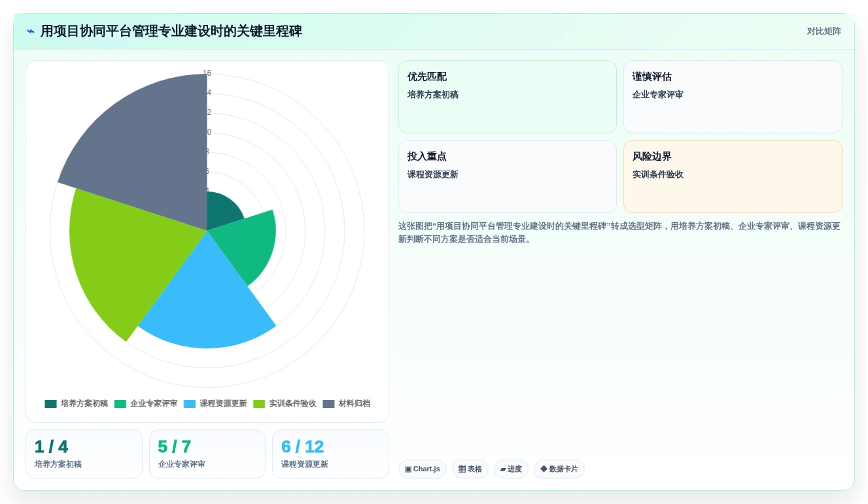This screenshot has height=504, width=868.
Task: Toggle 课程资源更新 legend color swatch
Action: 190,404
